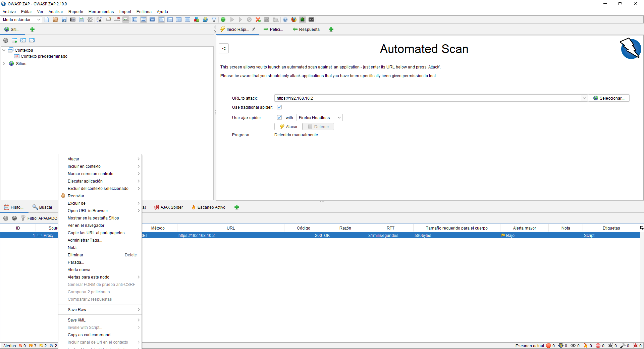Open the Archivo menu
Image resolution: width=644 pixels, height=349 pixels.
(9, 11)
